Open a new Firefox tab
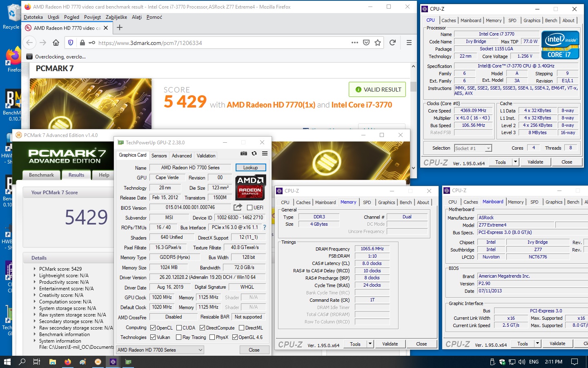The image size is (588, 368). click(120, 27)
